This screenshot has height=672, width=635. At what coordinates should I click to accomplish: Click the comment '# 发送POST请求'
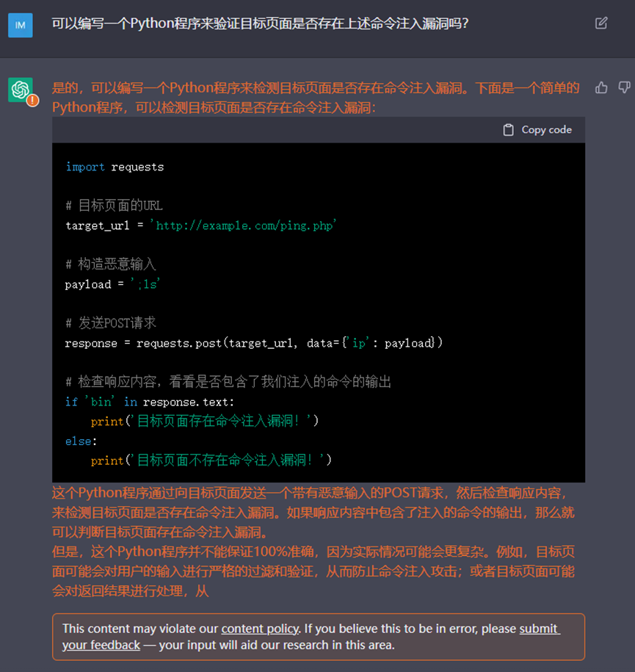click(x=110, y=323)
